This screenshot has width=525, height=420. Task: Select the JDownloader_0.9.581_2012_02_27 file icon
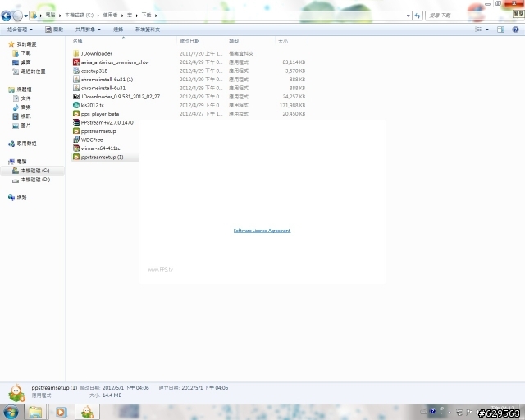(76, 97)
